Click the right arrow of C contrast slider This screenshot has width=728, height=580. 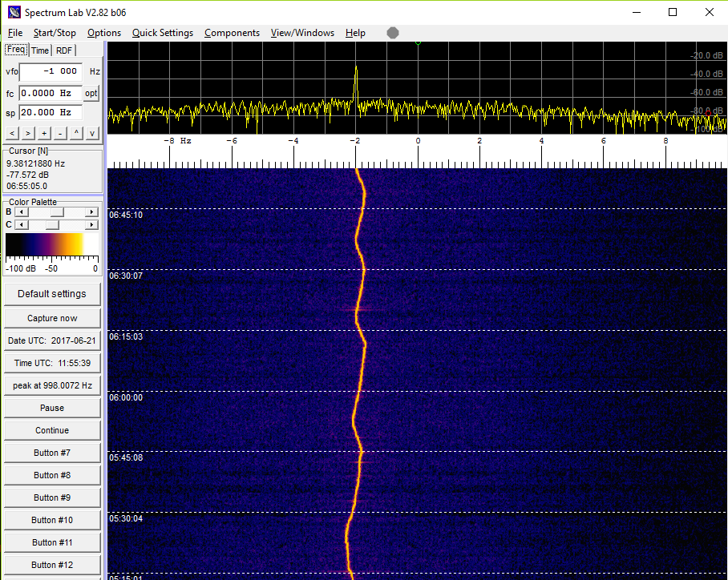[x=91, y=224]
